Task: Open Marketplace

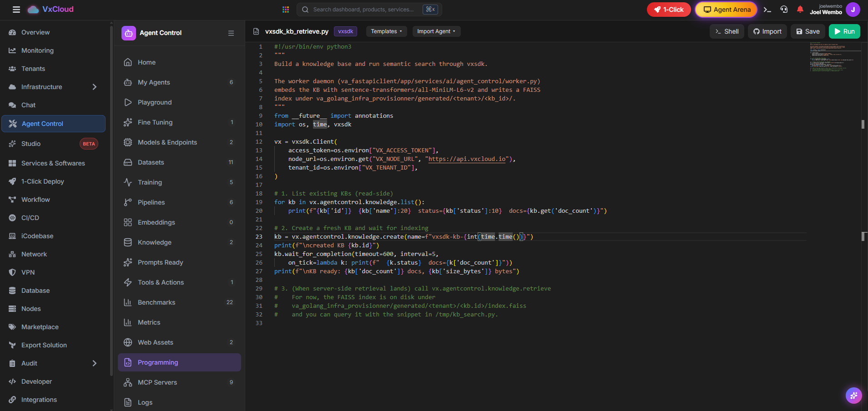Action: [x=55, y=327]
